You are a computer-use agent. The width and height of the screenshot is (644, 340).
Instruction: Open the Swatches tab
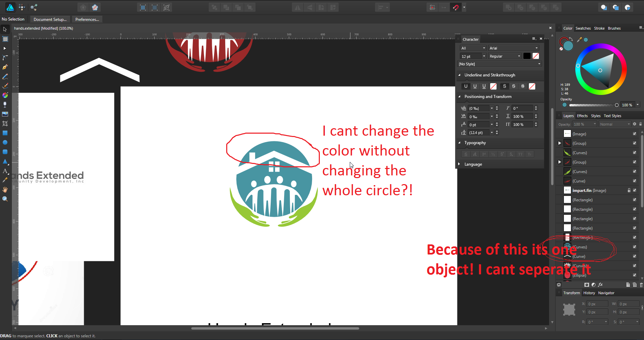pos(583,28)
